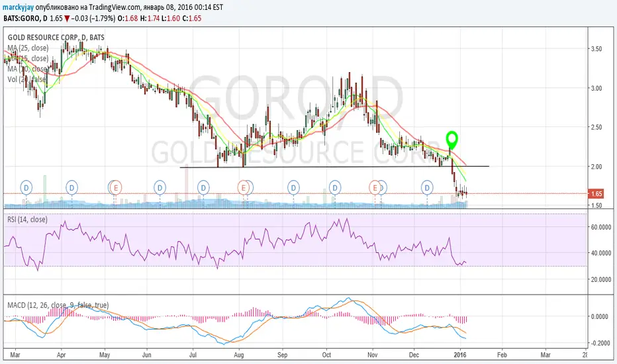Click the 3.00 price axis label

coord(596,88)
